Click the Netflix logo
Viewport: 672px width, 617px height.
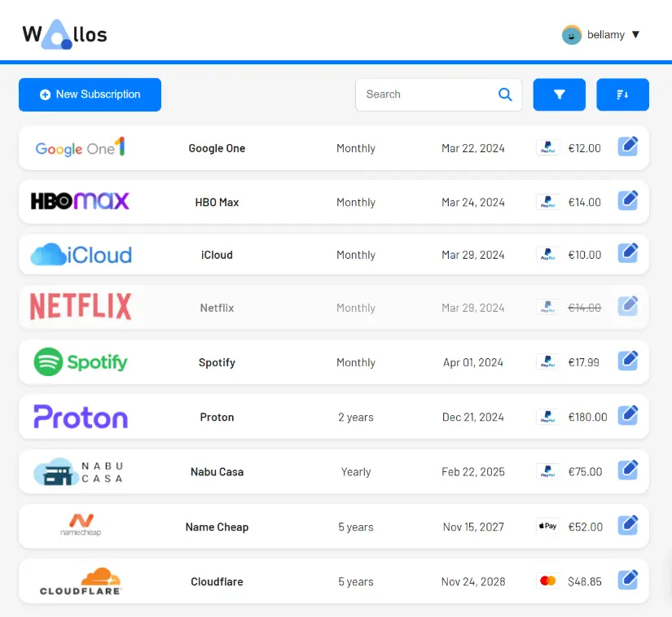pyautogui.click(x=81, y=307)
